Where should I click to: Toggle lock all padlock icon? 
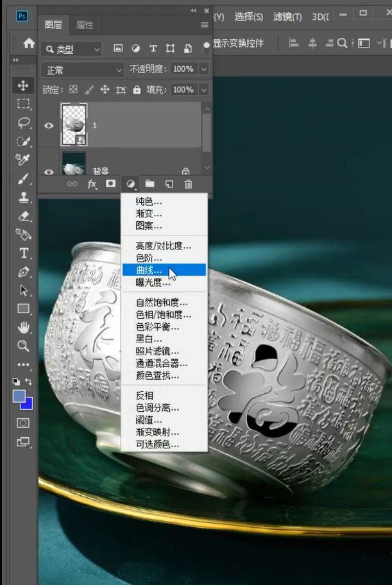(x=137, y=90)
